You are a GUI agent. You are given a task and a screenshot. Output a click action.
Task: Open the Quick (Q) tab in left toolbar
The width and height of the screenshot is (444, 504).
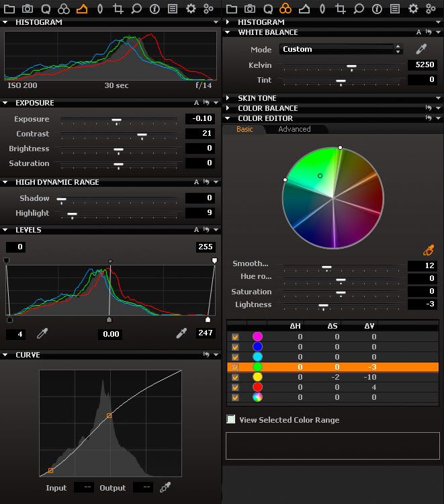46,9
